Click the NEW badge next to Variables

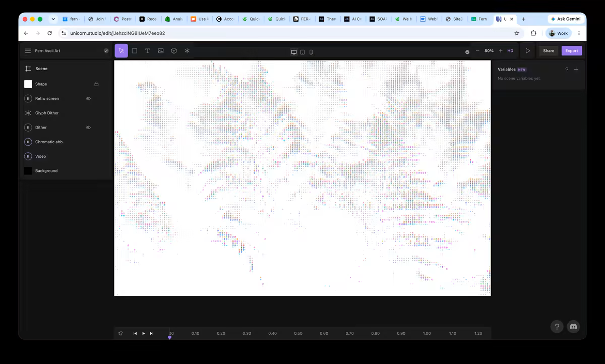[x=522, y=70]
